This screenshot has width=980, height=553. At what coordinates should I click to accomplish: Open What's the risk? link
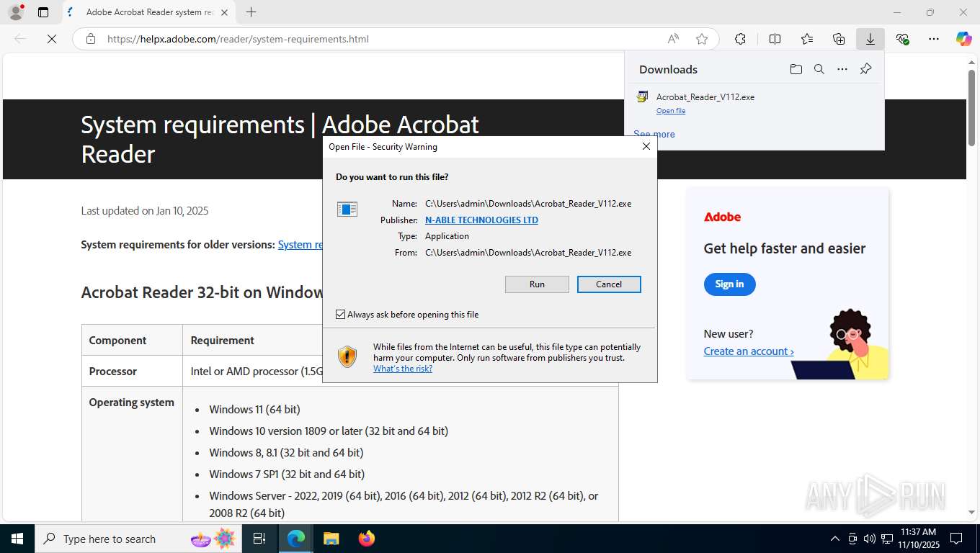(403, 369)
